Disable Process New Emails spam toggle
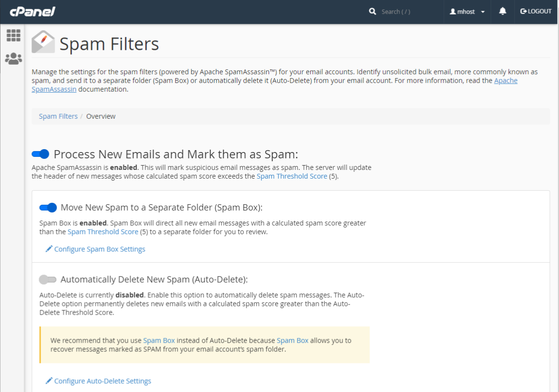The height and width of the screenshot is (392, 559). point(41,154)
